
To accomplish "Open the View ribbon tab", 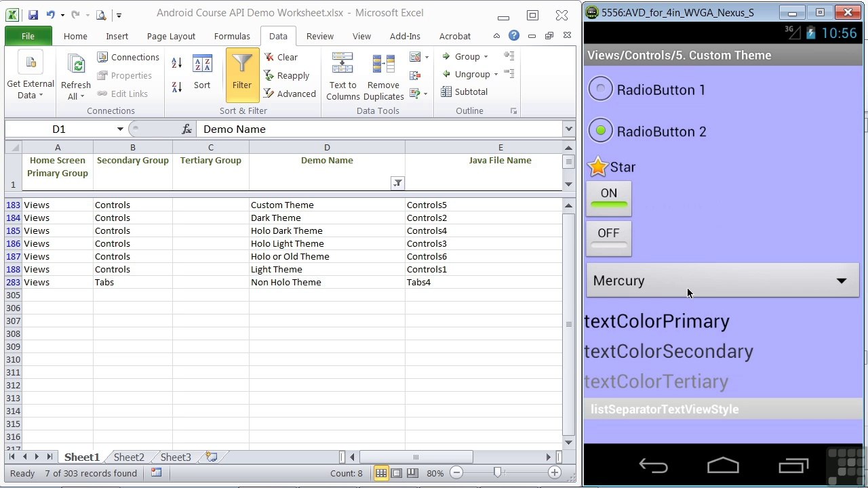I will (x=361, y=36).
